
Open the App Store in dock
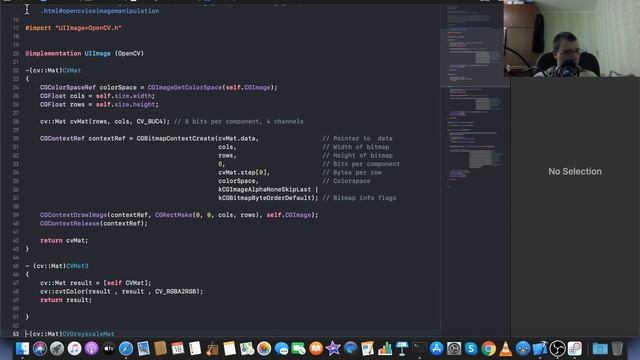click(x=436, y=349)
